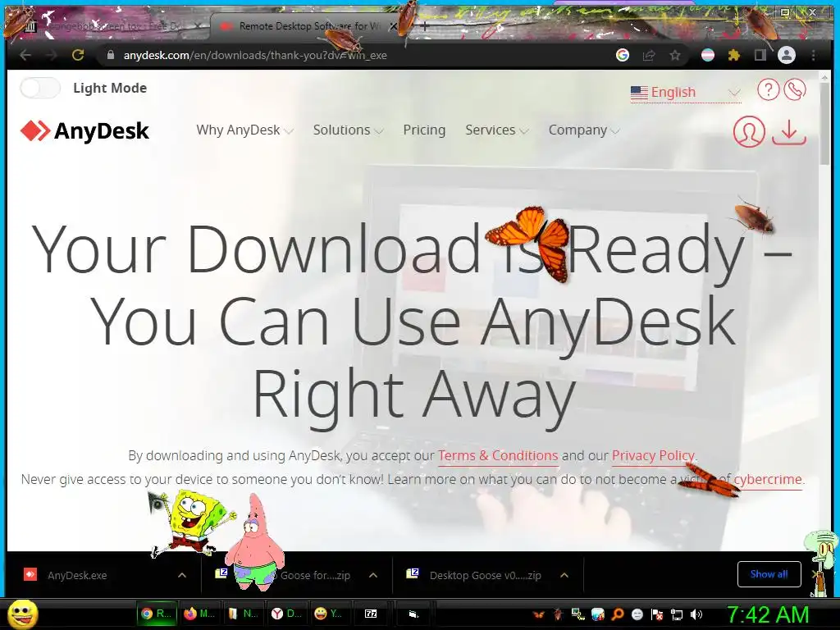
Task: Open the English language dropdown
Action: (x=685, y=92)
